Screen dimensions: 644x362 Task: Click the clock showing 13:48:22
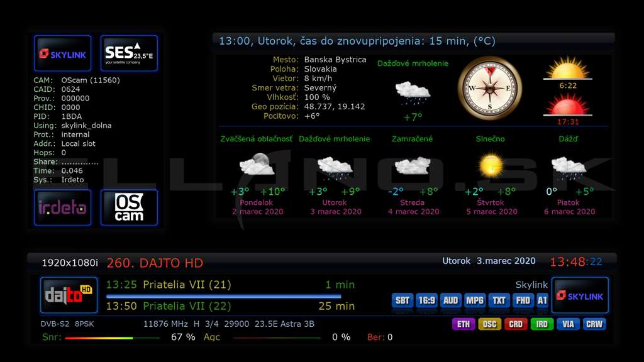tap(576, 262)
